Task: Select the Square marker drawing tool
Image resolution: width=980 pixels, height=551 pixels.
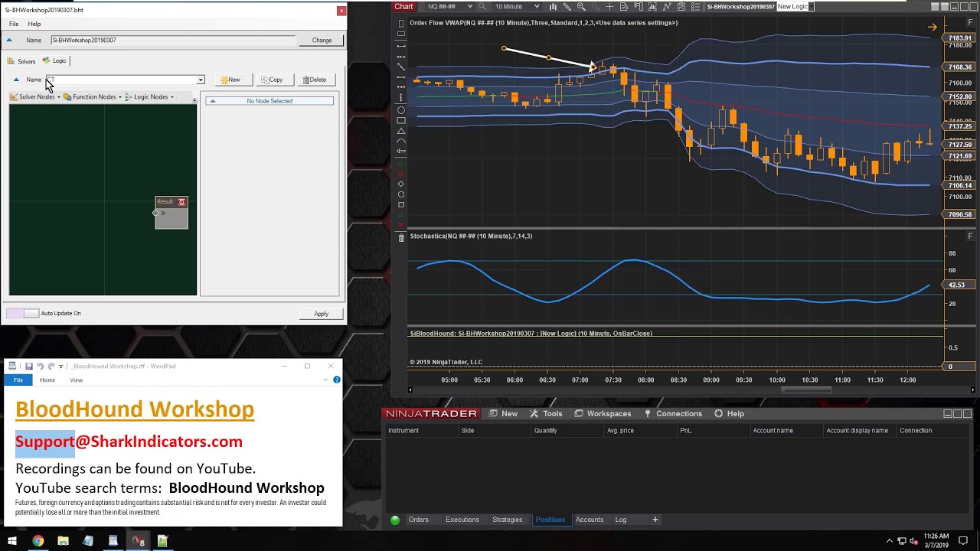Action: pyautogui.click(x=401, y=205)
